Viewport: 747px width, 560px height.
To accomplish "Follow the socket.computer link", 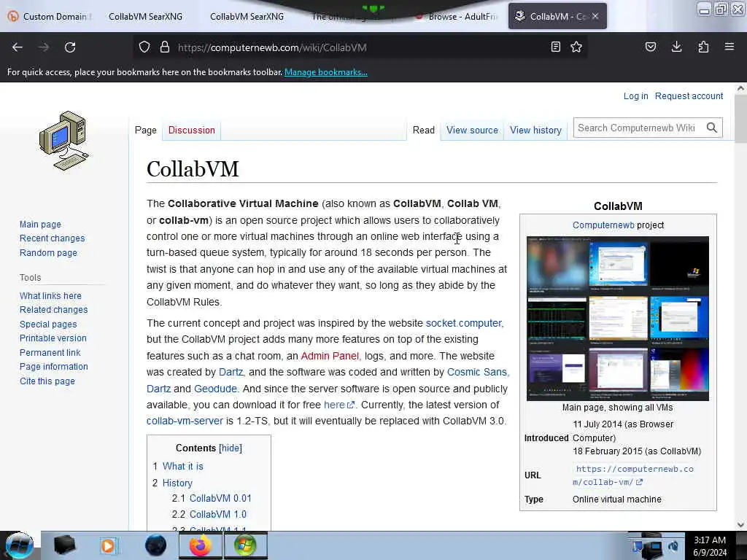I will 463,323.
